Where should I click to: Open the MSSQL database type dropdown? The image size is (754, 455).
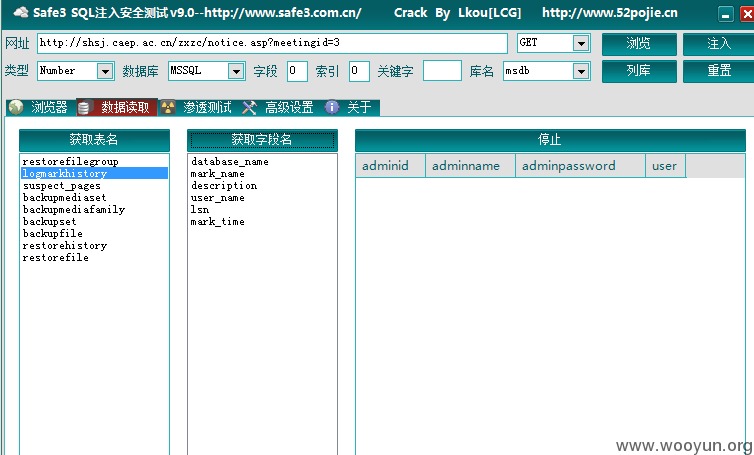pos(236,71)
